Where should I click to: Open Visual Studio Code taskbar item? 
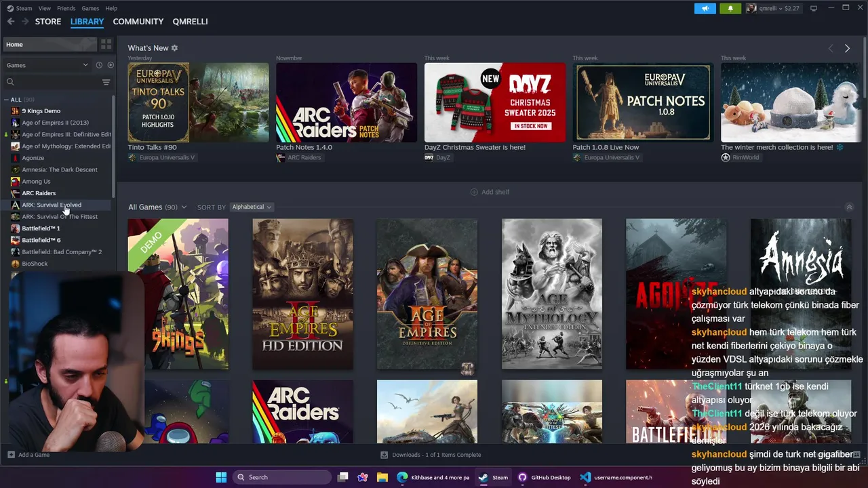click(616, 477)
